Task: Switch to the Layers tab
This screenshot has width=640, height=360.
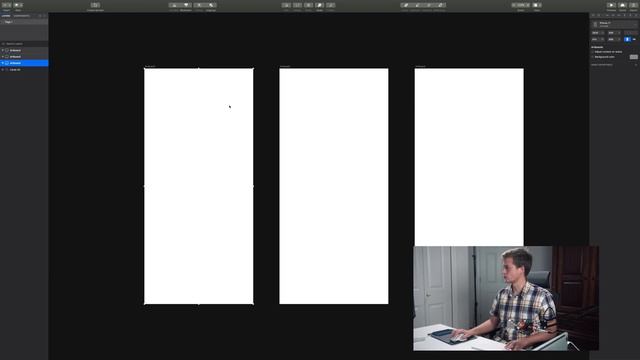Action: point(6,16)
